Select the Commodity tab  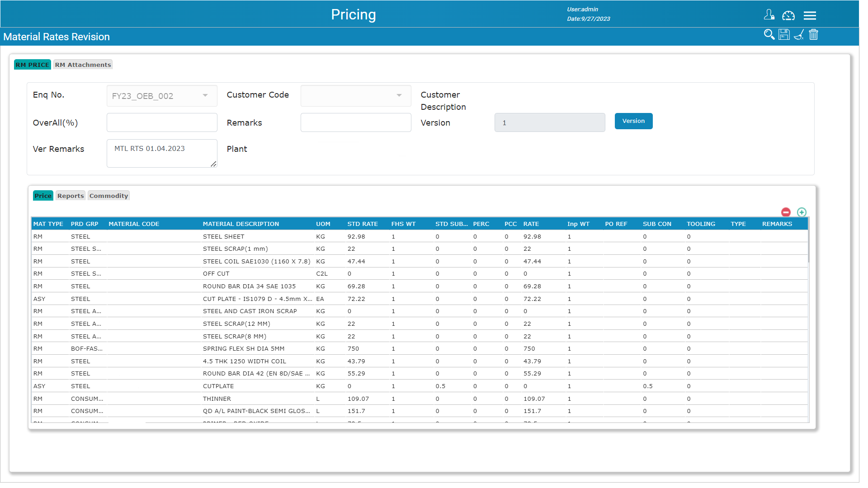pos(108,196)
